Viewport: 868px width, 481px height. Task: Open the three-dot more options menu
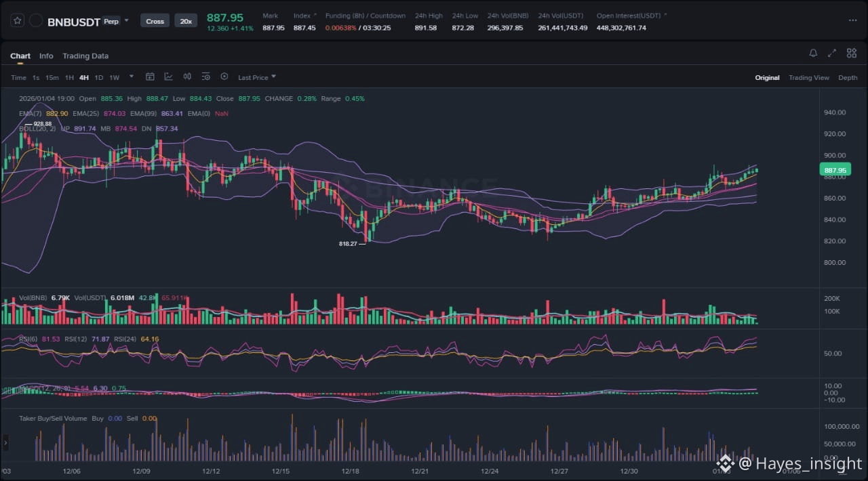pos(852,20)
